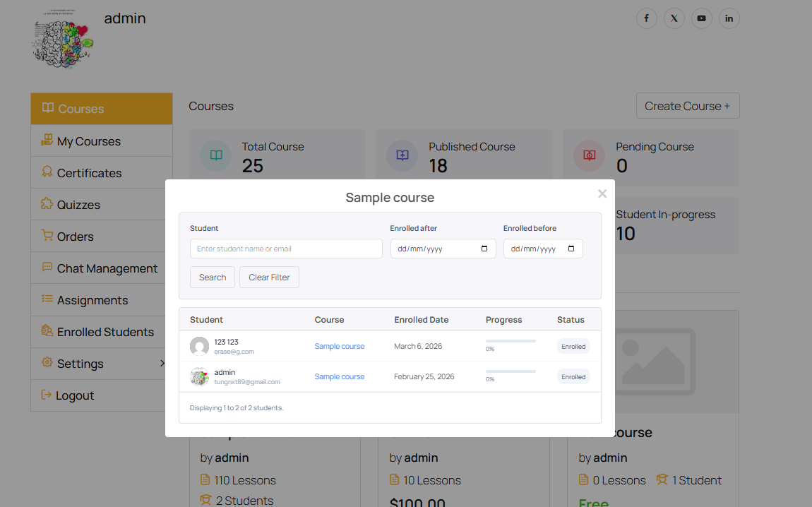Screen dimensions: 812x507
Task: Go to Chat Management in sidebar
Action: 107,268
